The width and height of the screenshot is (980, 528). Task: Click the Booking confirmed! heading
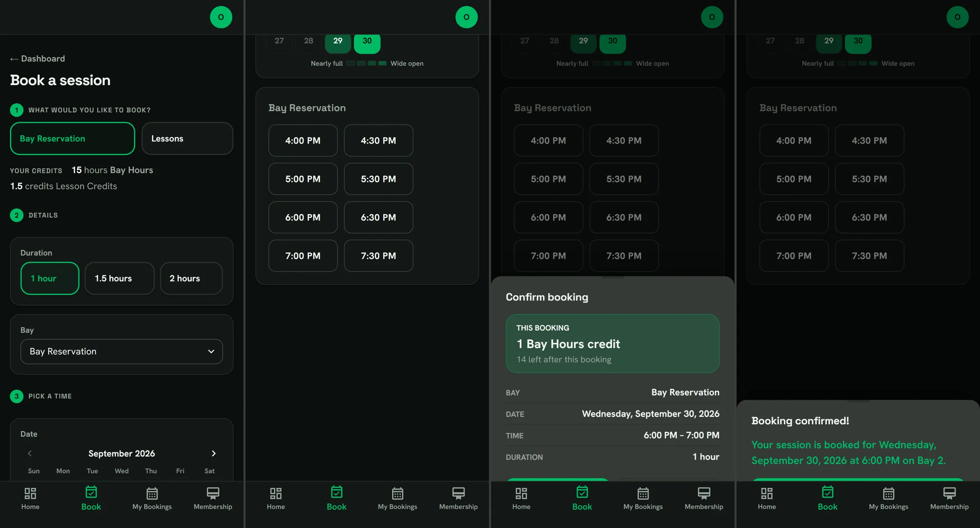(800, 421)
